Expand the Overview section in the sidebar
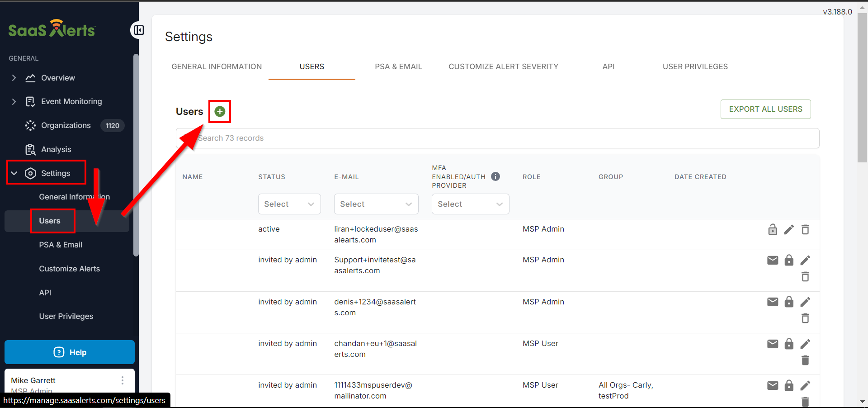Screen dimensions: 868x408 pyautogui.click(x=14, y=78)
